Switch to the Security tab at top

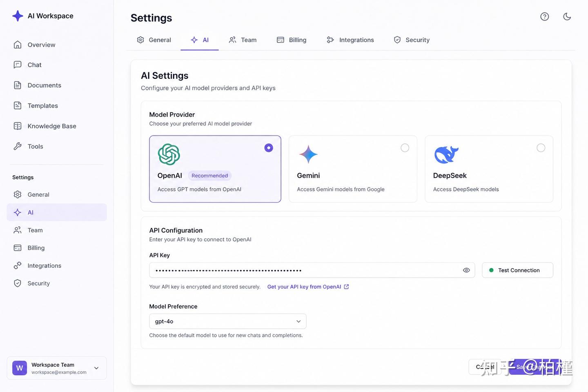click(x=412, y=40)
